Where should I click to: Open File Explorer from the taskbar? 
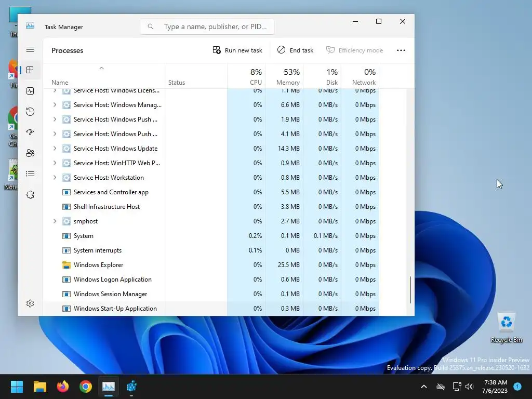pos(39,387)
